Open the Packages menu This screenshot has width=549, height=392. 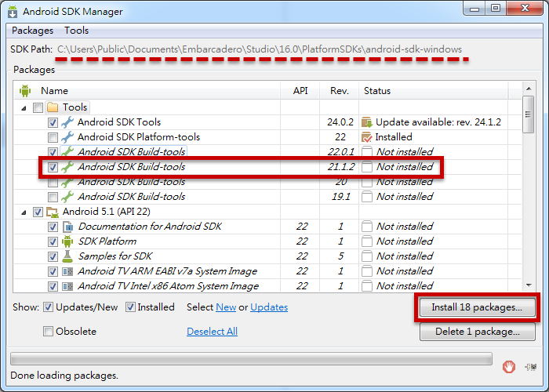click(33, 31)
